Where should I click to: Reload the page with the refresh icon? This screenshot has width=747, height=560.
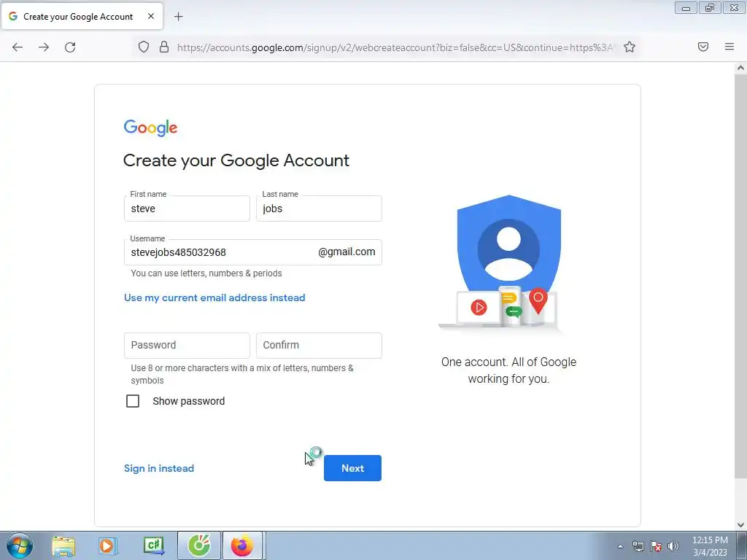[70, 47]
